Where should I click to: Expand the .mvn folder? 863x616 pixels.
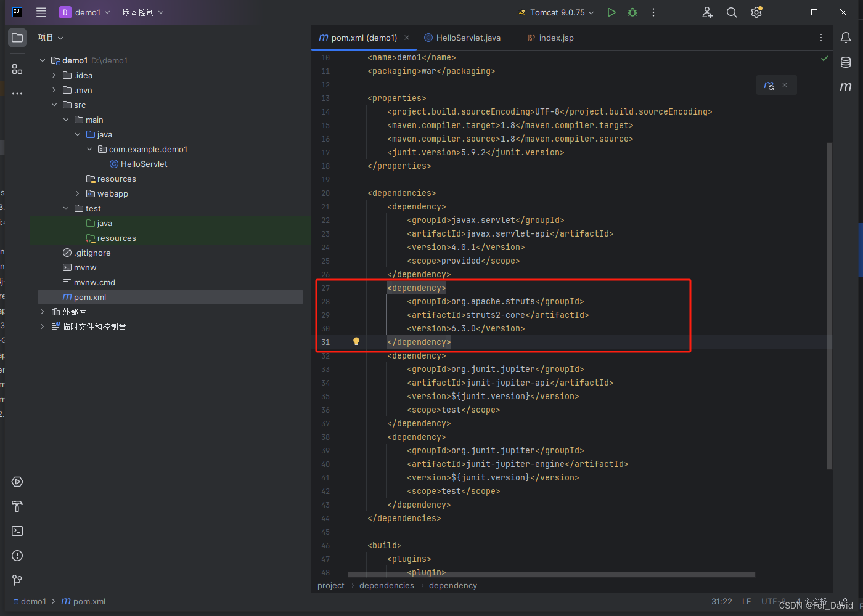click(x=54, y=90)
